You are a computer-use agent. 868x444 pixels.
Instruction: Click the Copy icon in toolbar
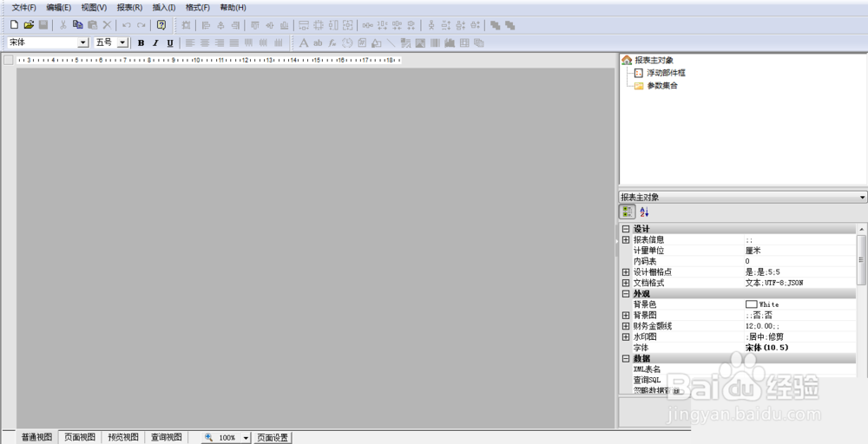coord(78,25)
